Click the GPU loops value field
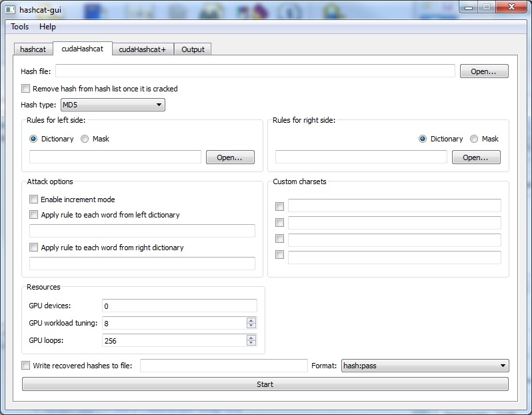Screen dimensions: 532x415 175,340
